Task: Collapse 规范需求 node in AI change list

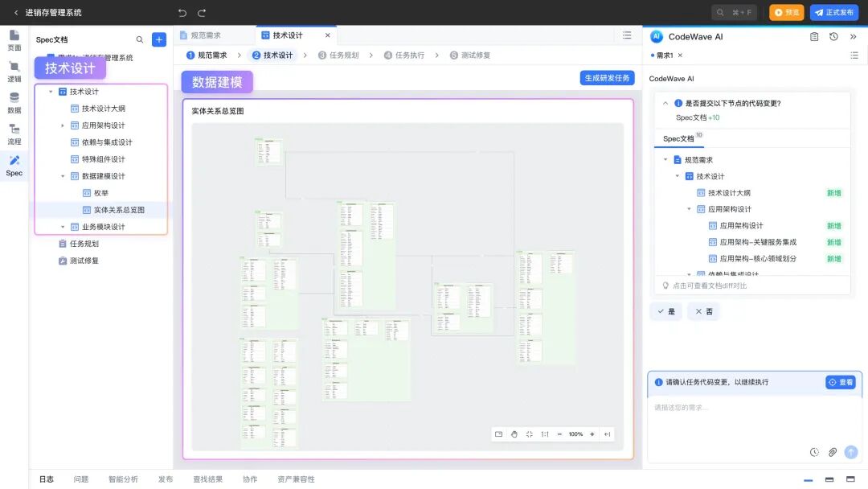Action: pyautogui.click(x=665, y=159)
